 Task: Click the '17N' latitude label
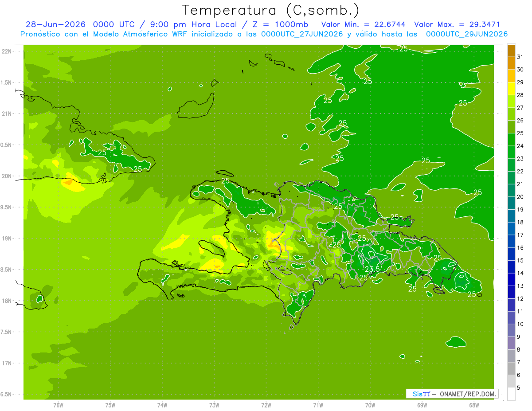[7, 363]
